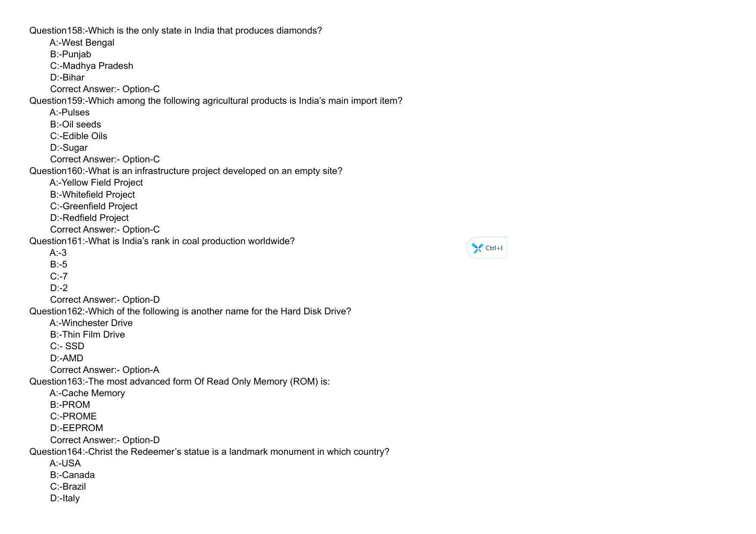
Task: Click Question159 text about import item
Action: (216, 101)
